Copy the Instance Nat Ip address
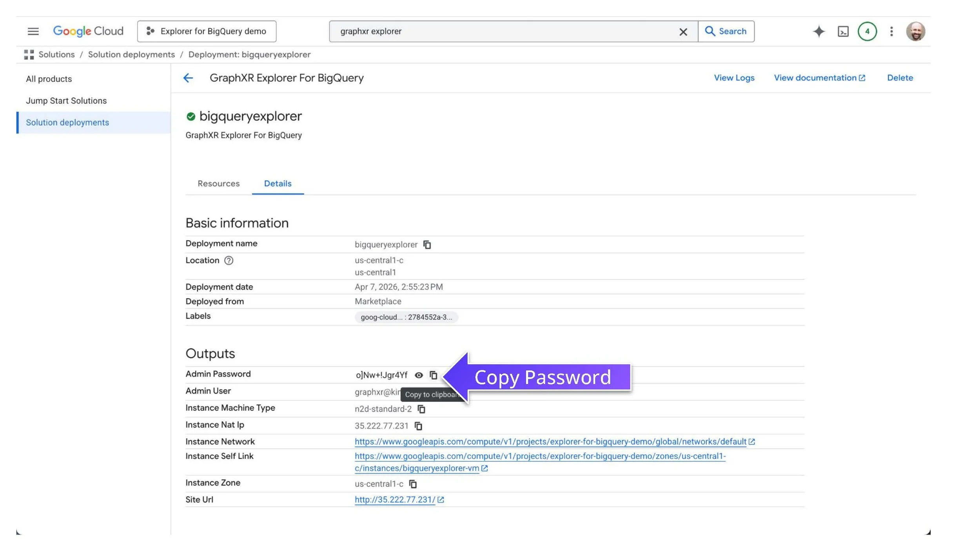 tap(418, 426)
